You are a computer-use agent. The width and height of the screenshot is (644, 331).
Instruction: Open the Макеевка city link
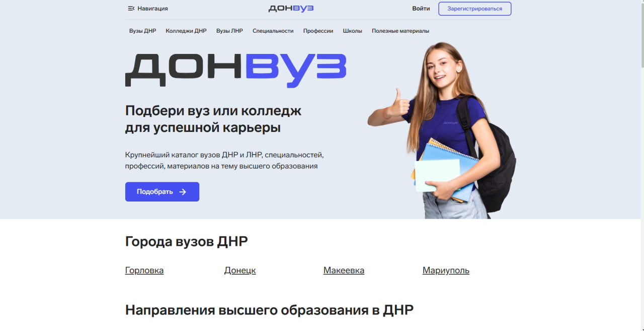(344, 271)
